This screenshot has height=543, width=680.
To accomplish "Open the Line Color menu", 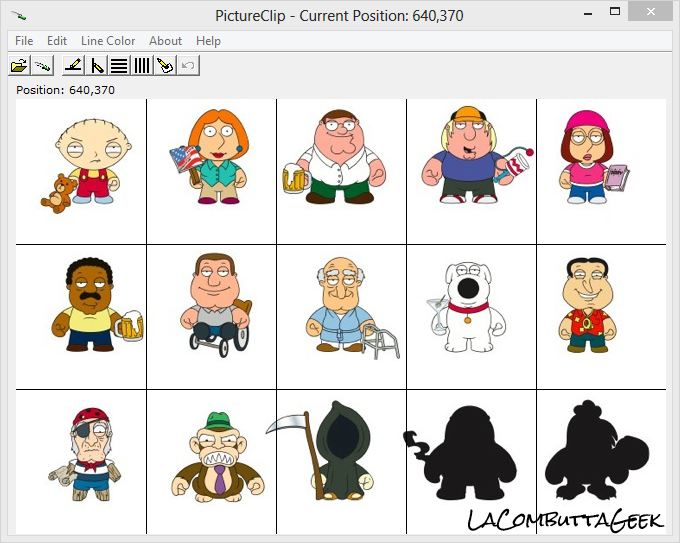I will click(x=108, y=41).
